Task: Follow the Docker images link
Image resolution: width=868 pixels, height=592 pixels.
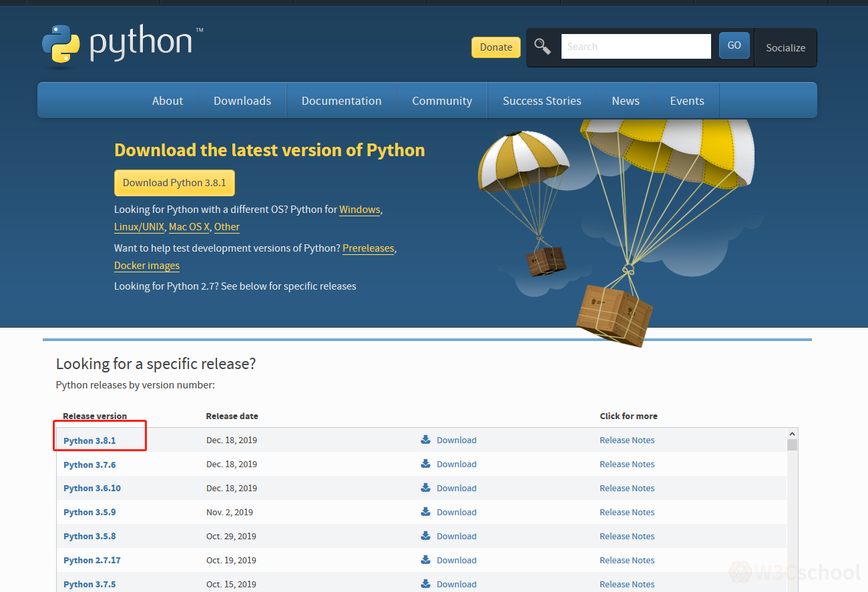Action: click(147, 266)
